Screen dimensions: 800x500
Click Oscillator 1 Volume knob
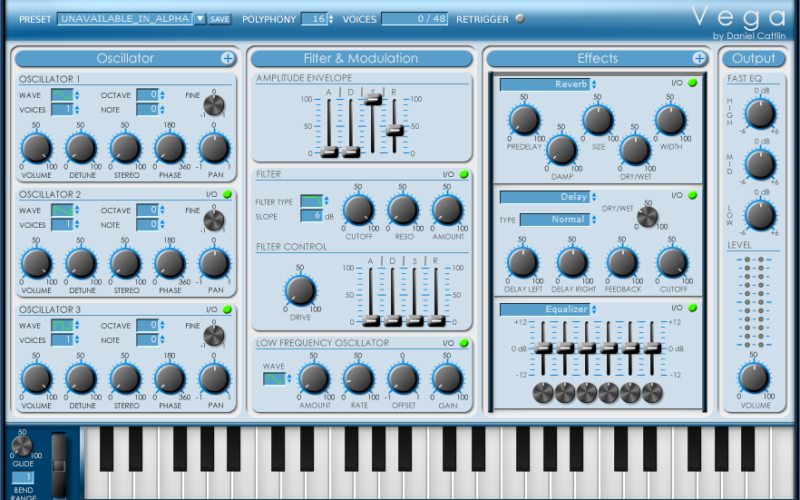point(36,148)
